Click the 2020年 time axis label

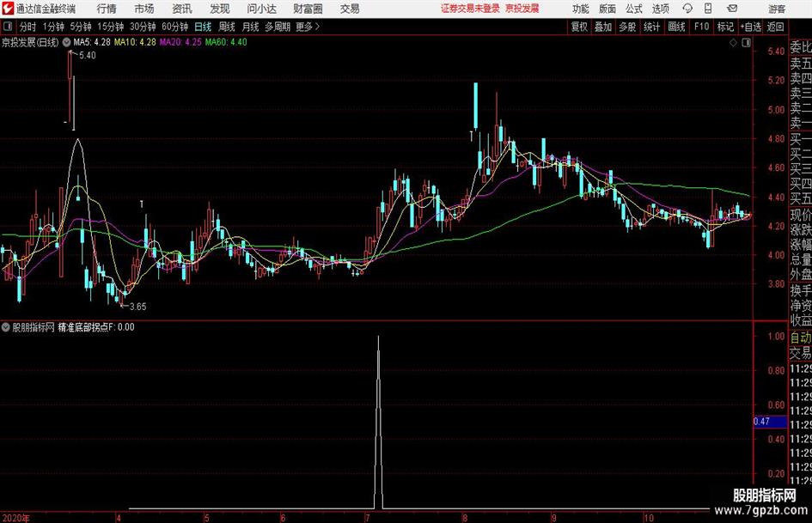(x=15, y=518)
